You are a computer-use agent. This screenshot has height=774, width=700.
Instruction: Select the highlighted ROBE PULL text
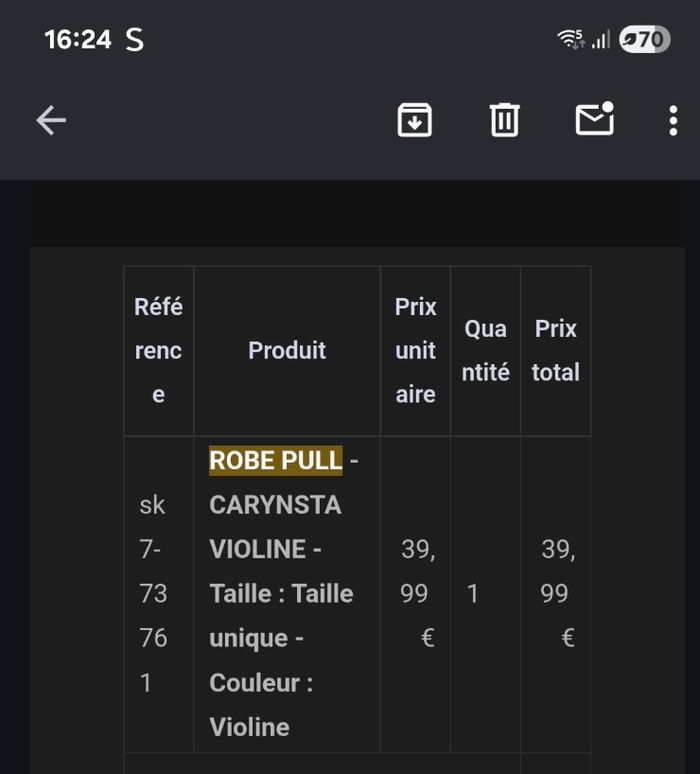(275, 461)
